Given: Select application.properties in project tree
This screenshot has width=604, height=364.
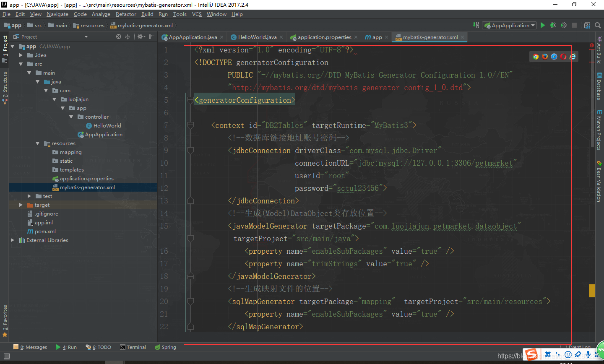Looking at the screenshot, I should pyautogui.click(x=83, y=179).
